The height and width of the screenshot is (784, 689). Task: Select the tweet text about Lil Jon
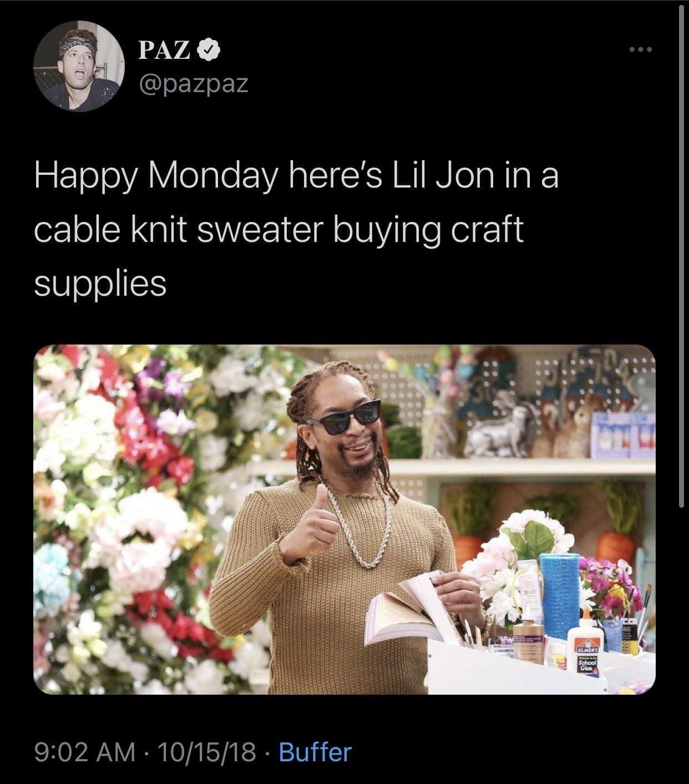point(296,230)
